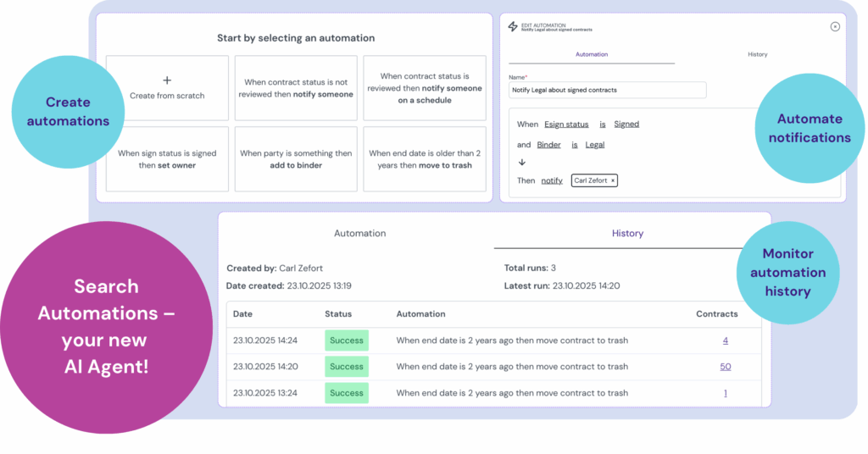The image size is (868, 454).
Task: Click the Contracts column header
Action: [x=717, y=314]
